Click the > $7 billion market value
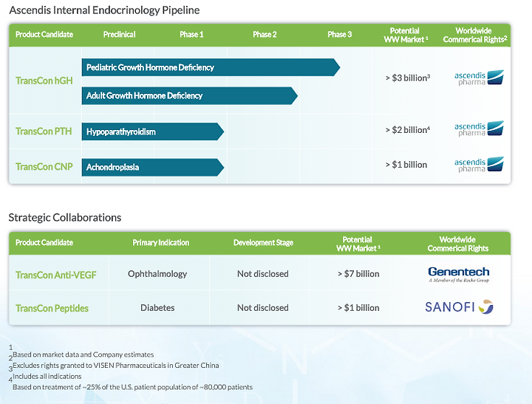 pyautogui.click(x=358, y=274)
